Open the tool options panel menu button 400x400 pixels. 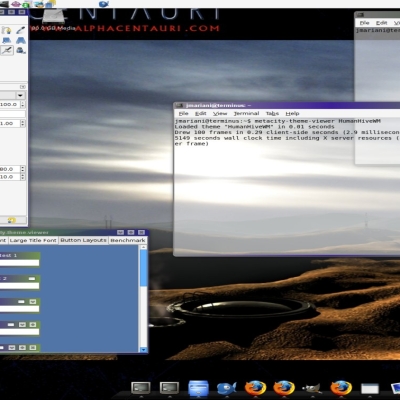pyautogui.click(x=22, y=87)
